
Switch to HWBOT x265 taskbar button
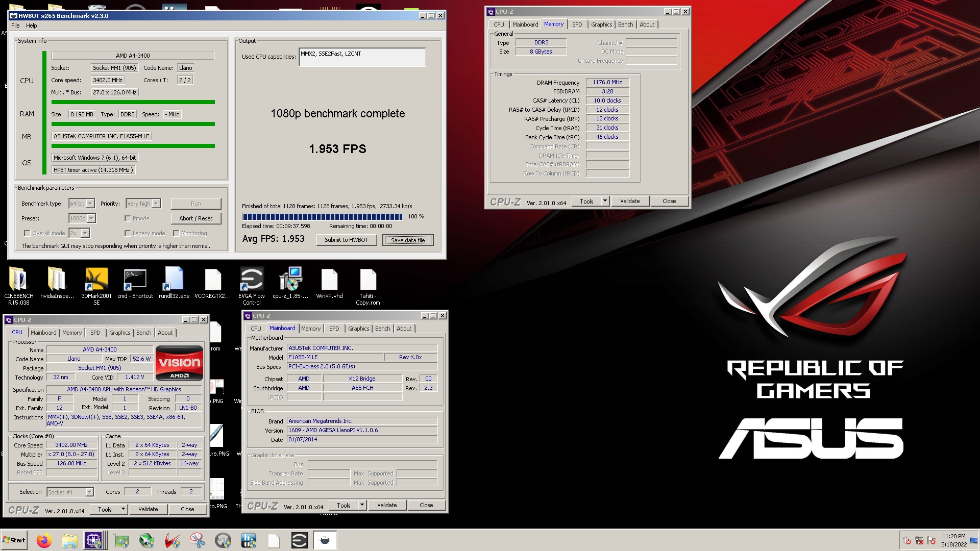(x=325, y=540)
